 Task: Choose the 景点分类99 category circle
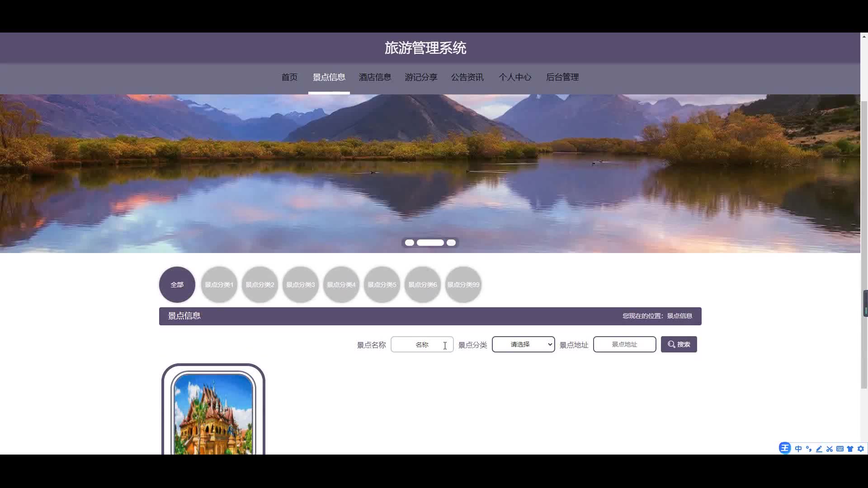(x=463, y=285)
